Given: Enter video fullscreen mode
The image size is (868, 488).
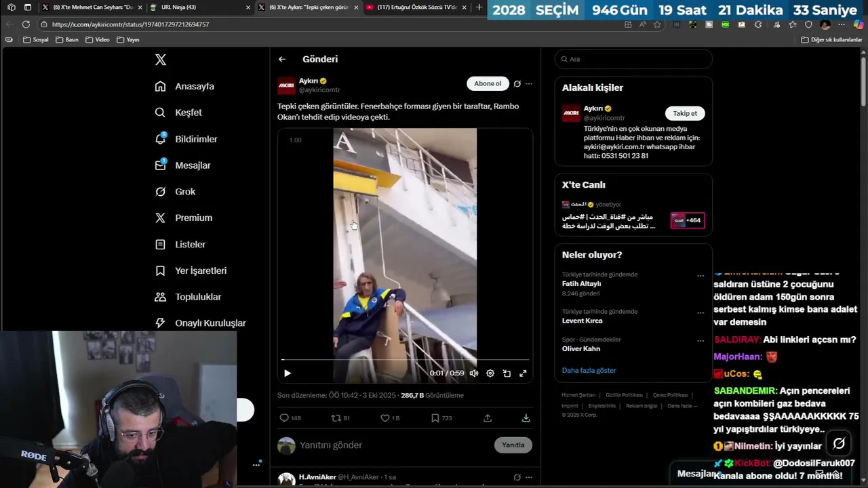Looking at the screenshot, I should [x=523, y=373].
